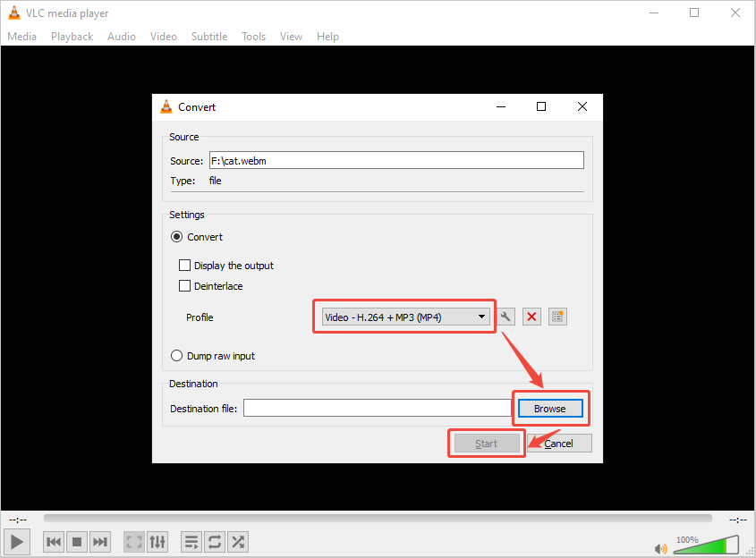Viewport: 756px width, 558px height.
Task: Open the edit selected profile wrench icon
Action: coord(505,317)
